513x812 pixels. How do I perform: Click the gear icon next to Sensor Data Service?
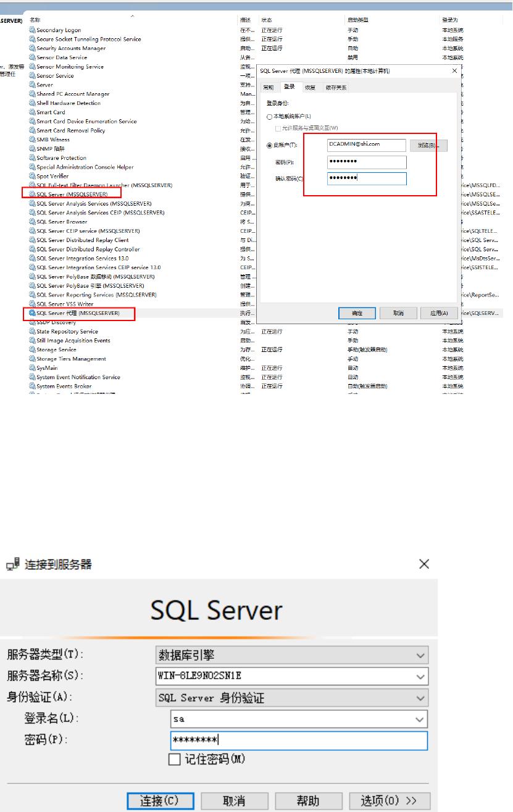tap(32, 57)
